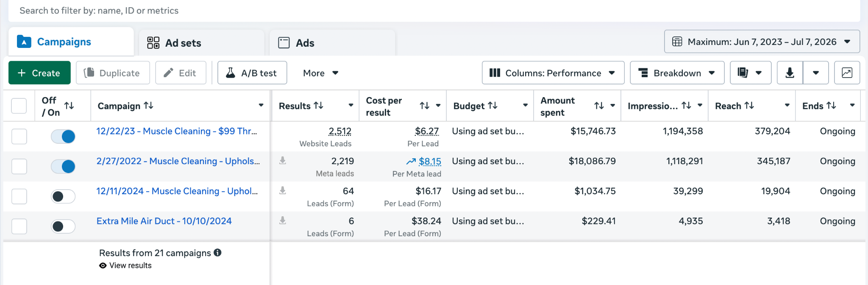Click the chart view icon button

click(x=847, y=73)
